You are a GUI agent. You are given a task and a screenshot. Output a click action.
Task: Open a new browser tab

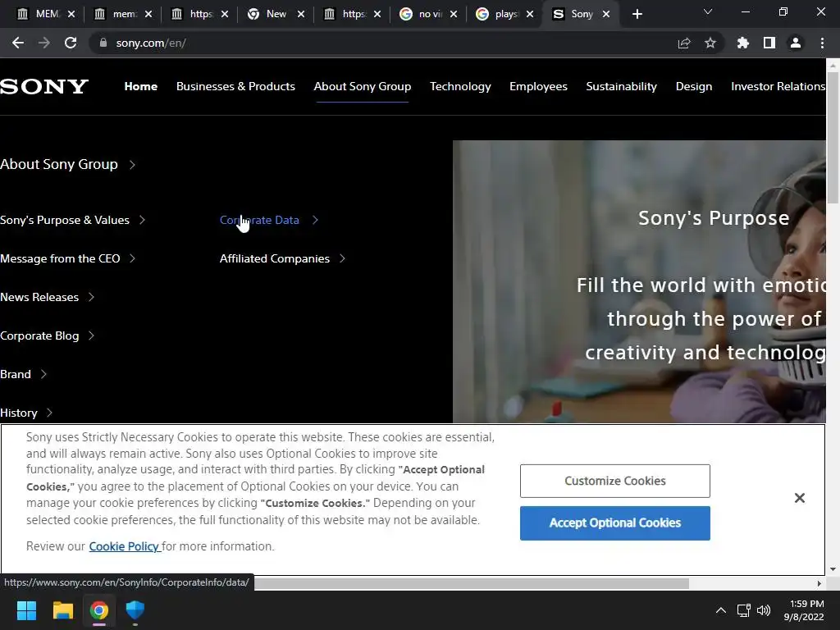click(x=637, y=14)
